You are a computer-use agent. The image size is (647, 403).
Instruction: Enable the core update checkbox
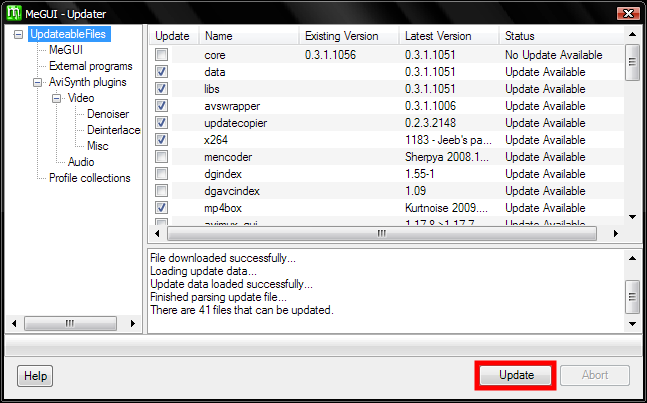[161, 54]
